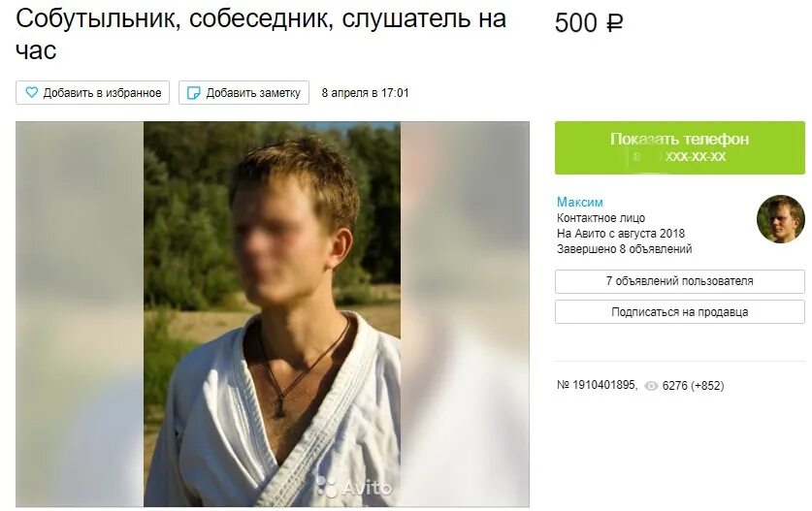Click the 500 ₽ price
The width and height of the screenshot is (812, 511).
coord(589,22)
